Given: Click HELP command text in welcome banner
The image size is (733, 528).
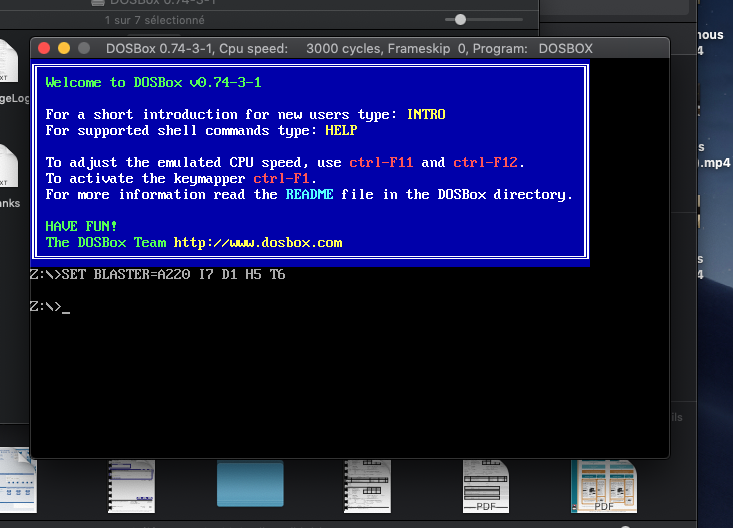Looking at the screenshot, I should pyautogui.click(x=341, y=130).
